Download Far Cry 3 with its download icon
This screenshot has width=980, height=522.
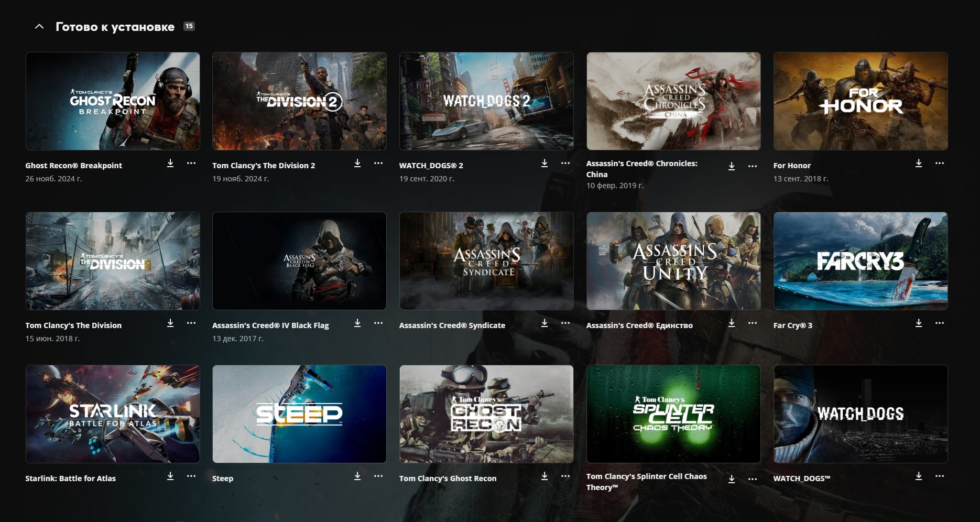coord(919,323)
